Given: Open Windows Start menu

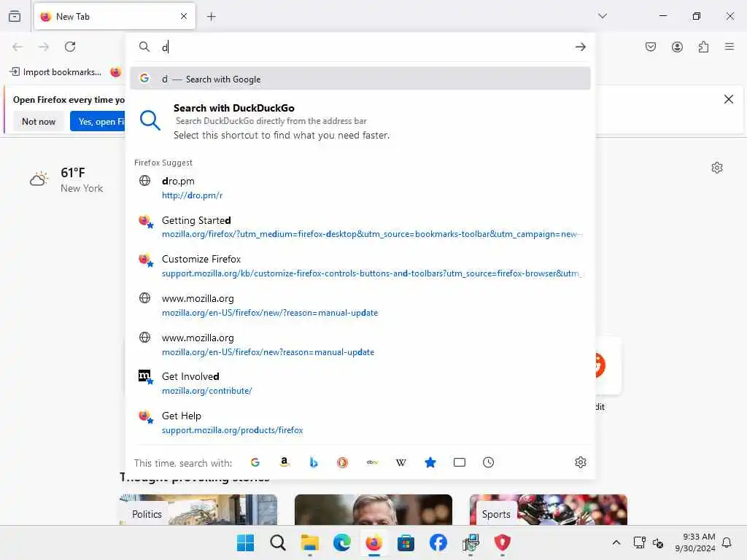Looking at the screenshot, I should pos(245,542).
